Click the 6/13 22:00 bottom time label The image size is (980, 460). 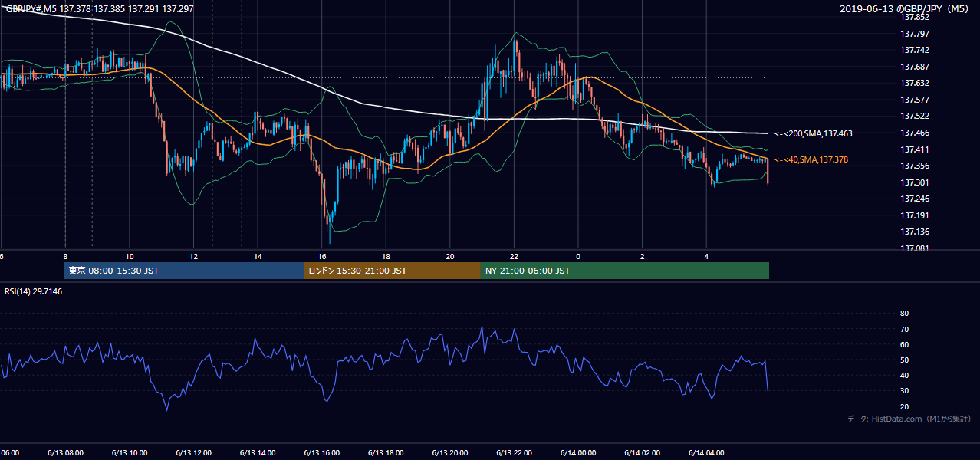pos(514,452)
